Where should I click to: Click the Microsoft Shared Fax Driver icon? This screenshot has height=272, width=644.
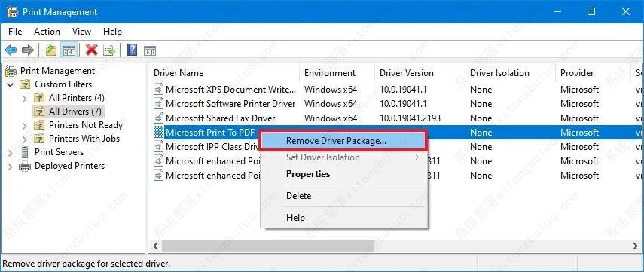[x=158, y=118]
